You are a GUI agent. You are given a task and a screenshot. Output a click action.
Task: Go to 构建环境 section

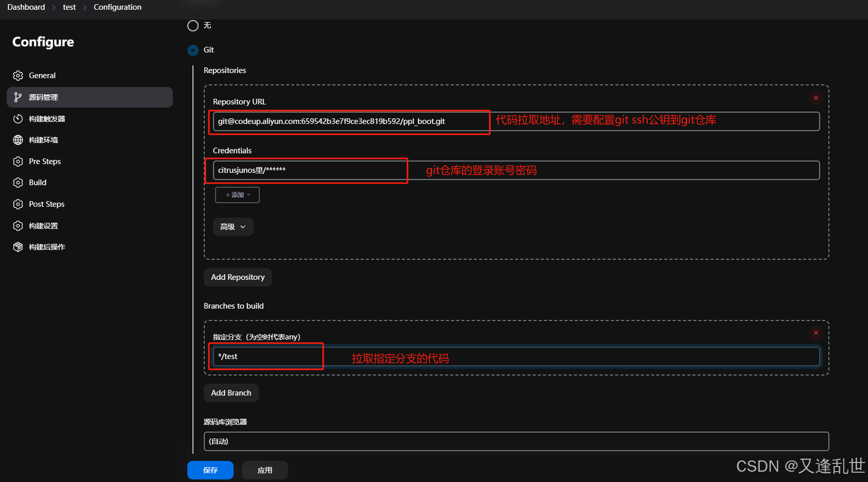click(90, 140)
